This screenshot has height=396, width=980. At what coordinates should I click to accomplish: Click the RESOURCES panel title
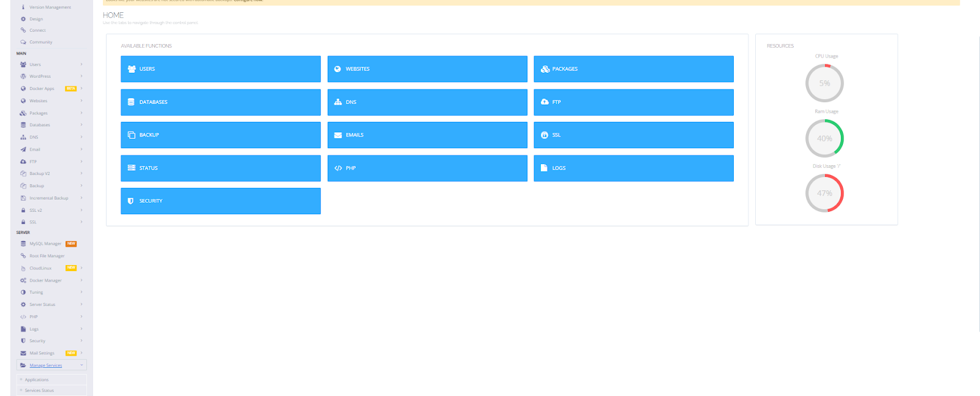pyautogui.click(x=780, y=46)
